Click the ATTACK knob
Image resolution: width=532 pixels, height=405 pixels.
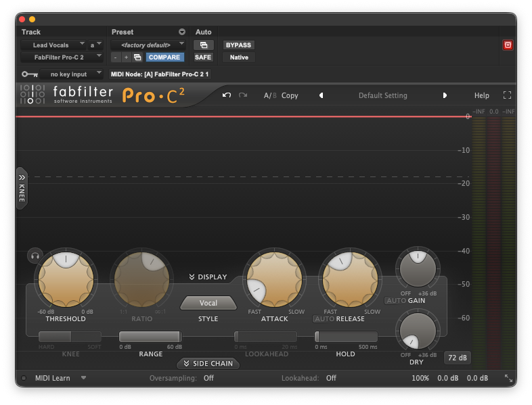click(x=275, y=280)
